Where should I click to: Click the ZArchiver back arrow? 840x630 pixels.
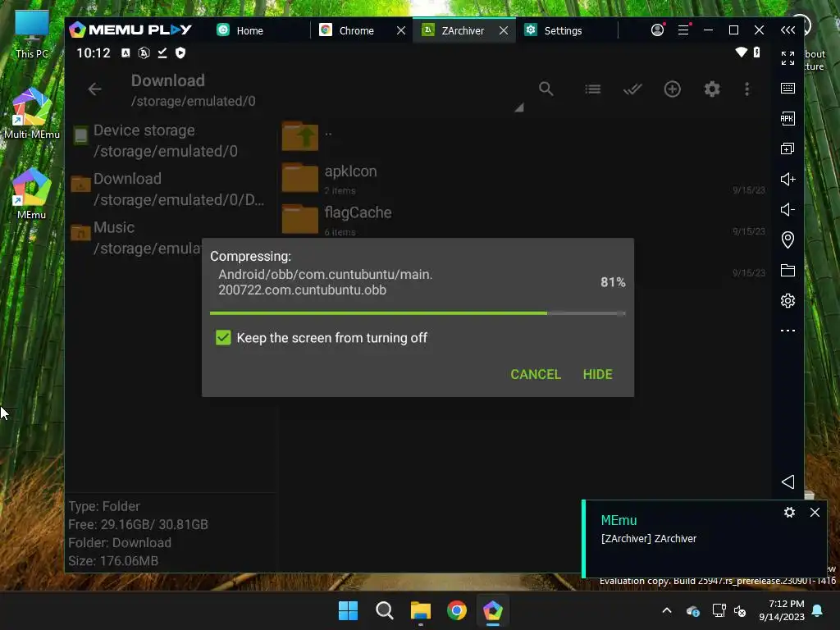95,89
